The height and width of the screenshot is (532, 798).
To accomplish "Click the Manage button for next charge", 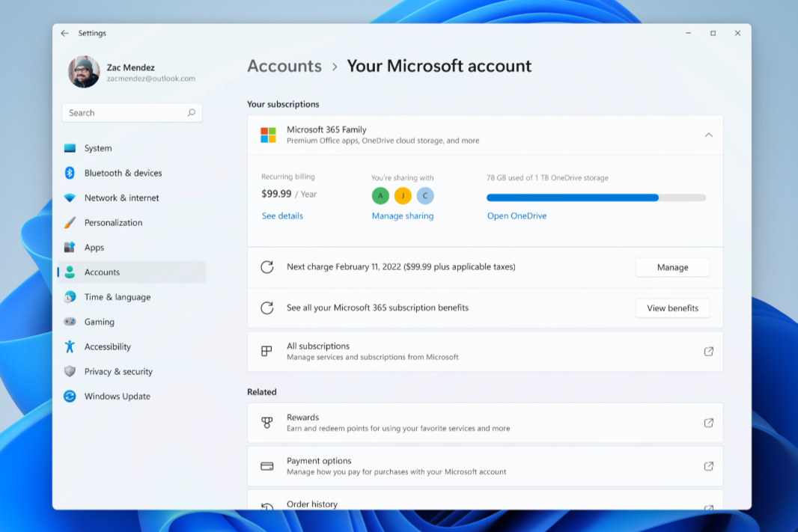I will [x=672, y=267].
